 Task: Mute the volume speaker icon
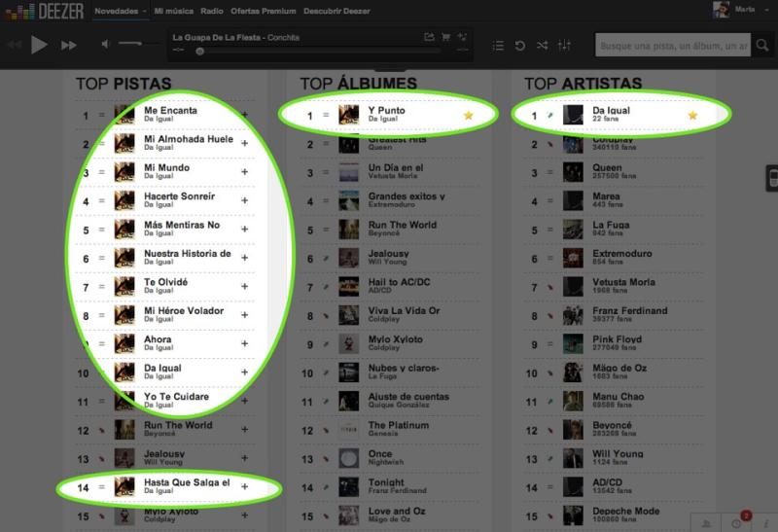[x=106, y=45]
